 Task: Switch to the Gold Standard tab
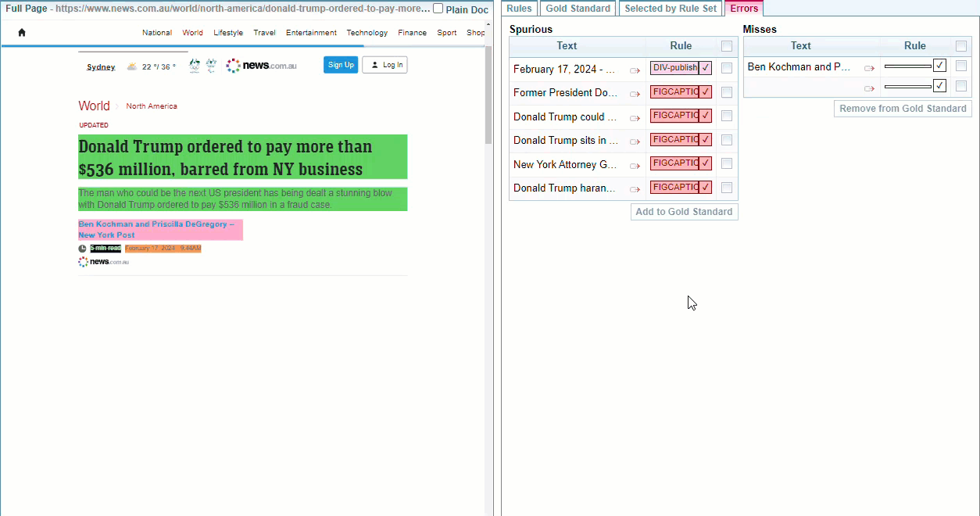[578, 9]
